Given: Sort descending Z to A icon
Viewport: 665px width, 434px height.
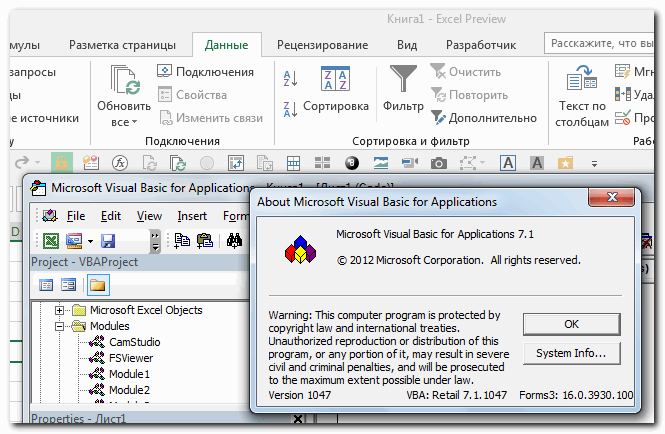Looking at the screenshot, I should 290,109.
